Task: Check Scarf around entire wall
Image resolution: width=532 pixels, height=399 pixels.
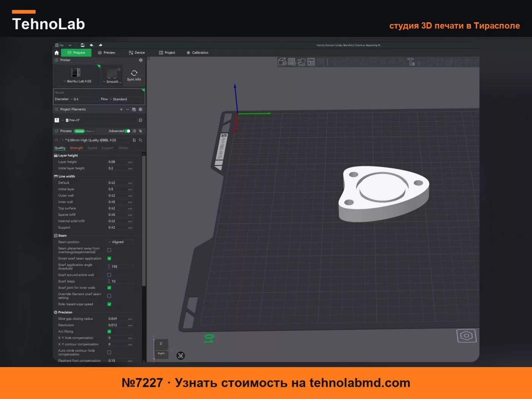Action: tap(109, 275)
